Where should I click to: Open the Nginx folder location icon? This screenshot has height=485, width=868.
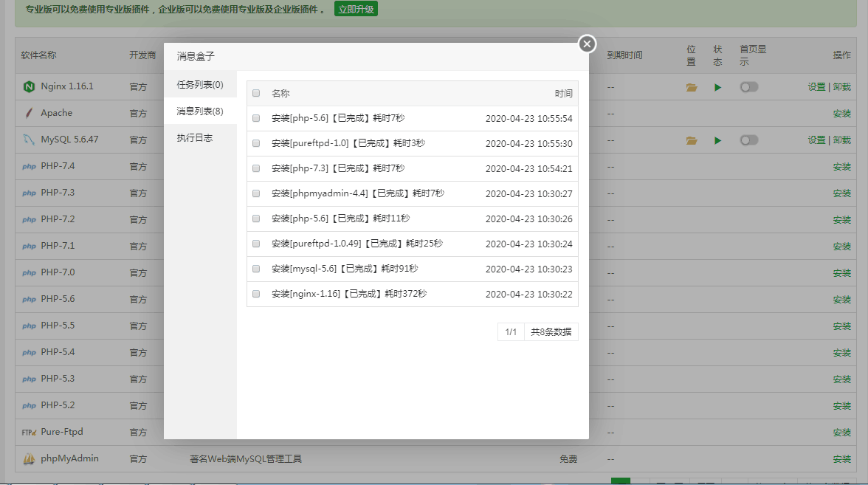click(x=691, y=86)
